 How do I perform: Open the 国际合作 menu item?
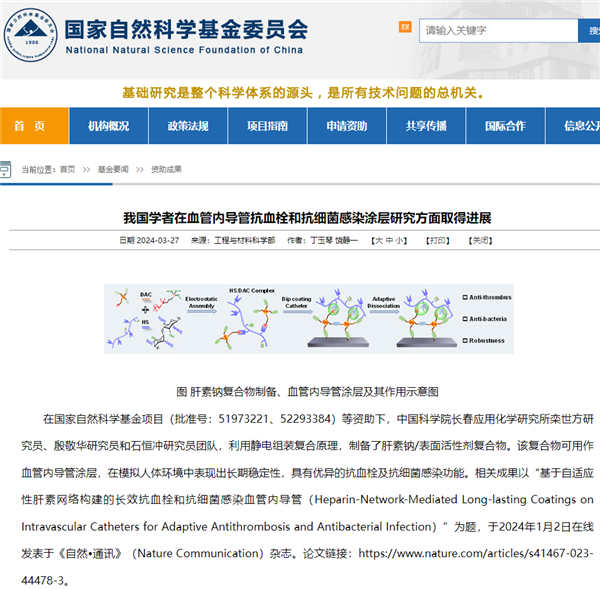pyautogui.click(x=504, y=126)
